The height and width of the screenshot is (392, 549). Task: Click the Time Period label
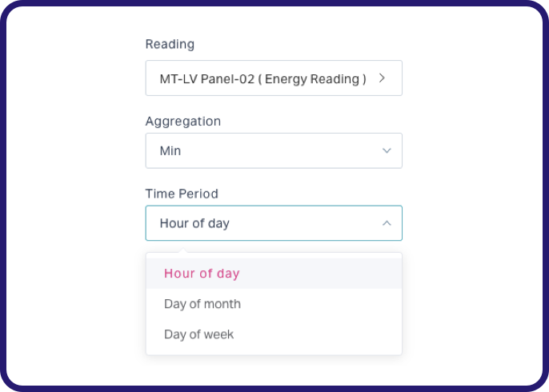tap(182, 194)
